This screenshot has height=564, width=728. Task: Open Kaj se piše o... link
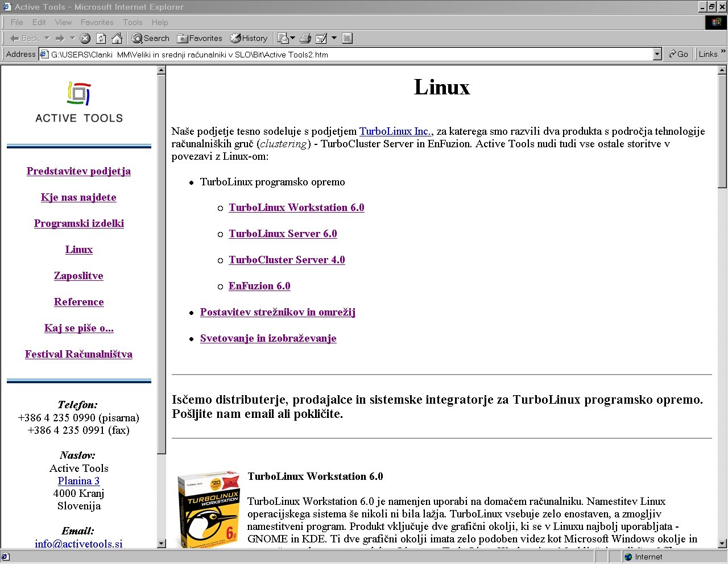pos(78,328)
